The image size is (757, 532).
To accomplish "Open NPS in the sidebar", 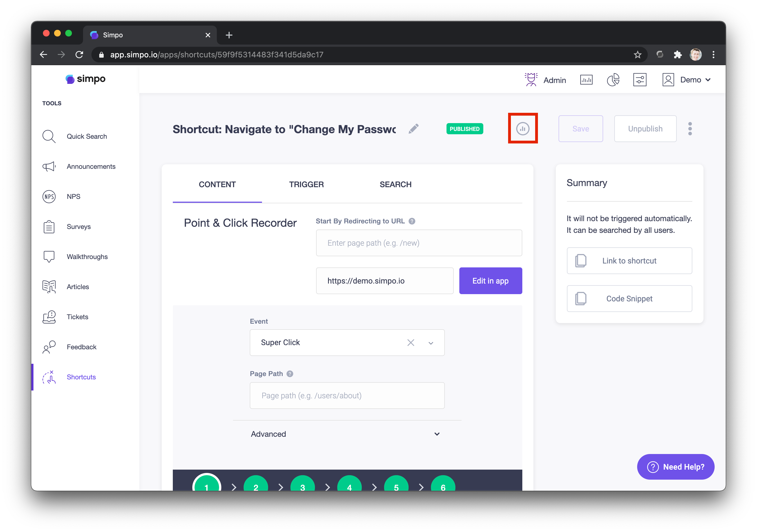I will click(x=74, y=197).
